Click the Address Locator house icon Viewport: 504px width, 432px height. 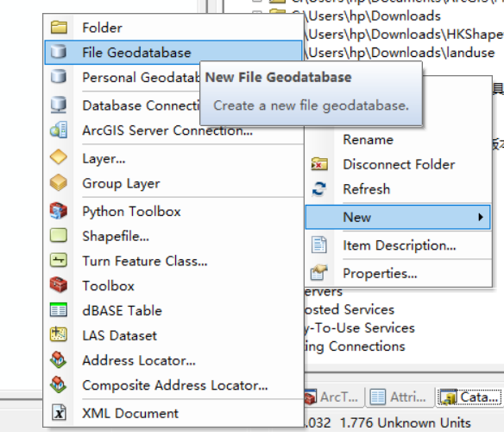pos(59,359)
